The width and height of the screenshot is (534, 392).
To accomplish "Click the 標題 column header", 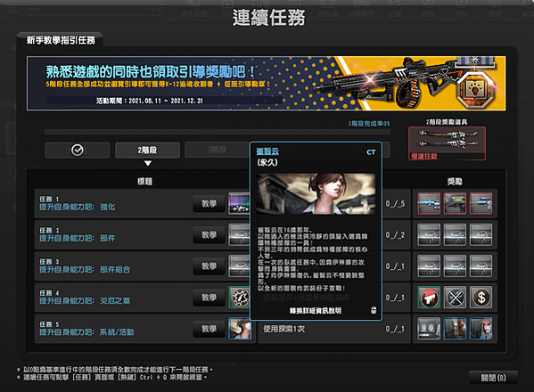I will coord(144,182).
